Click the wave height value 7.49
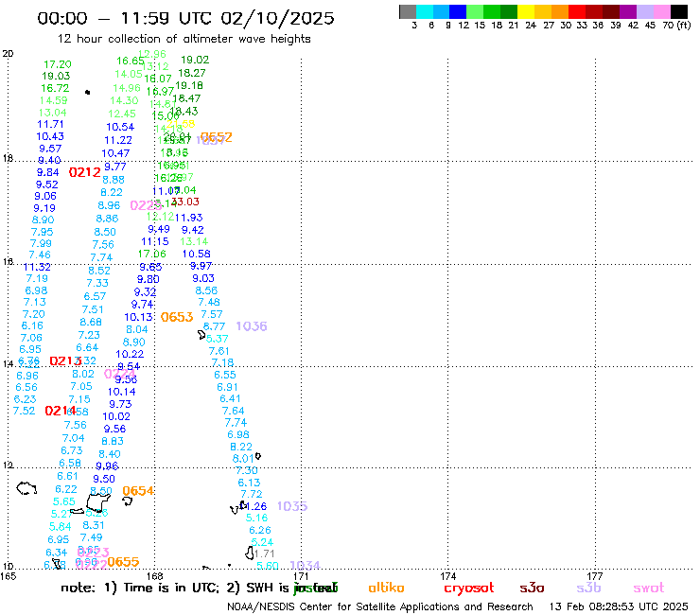The image size is (700, 615). click(91, 537)
